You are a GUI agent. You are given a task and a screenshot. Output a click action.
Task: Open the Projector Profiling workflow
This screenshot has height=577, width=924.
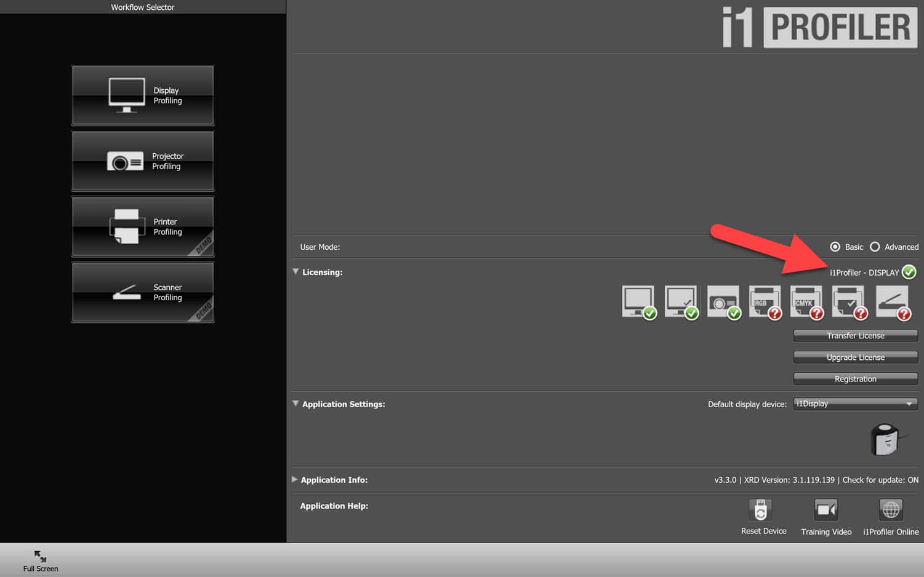coord(143,161)
